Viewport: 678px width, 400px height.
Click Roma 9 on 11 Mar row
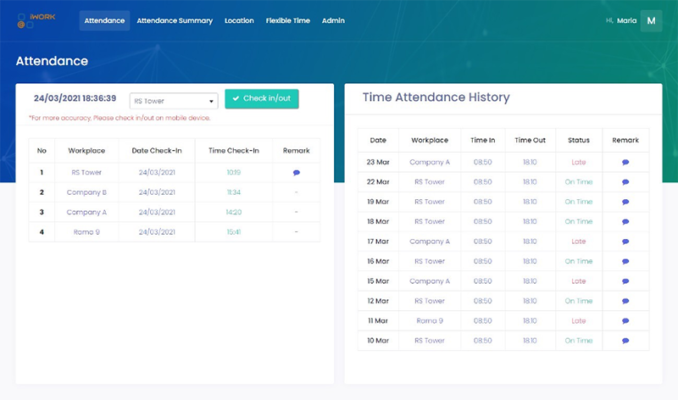tap(429, 321)
